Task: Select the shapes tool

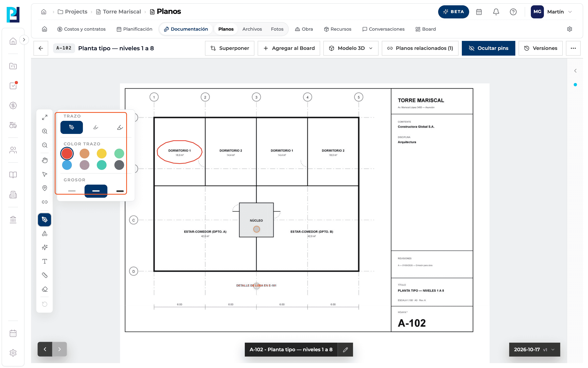Action: tap(45, 234)
